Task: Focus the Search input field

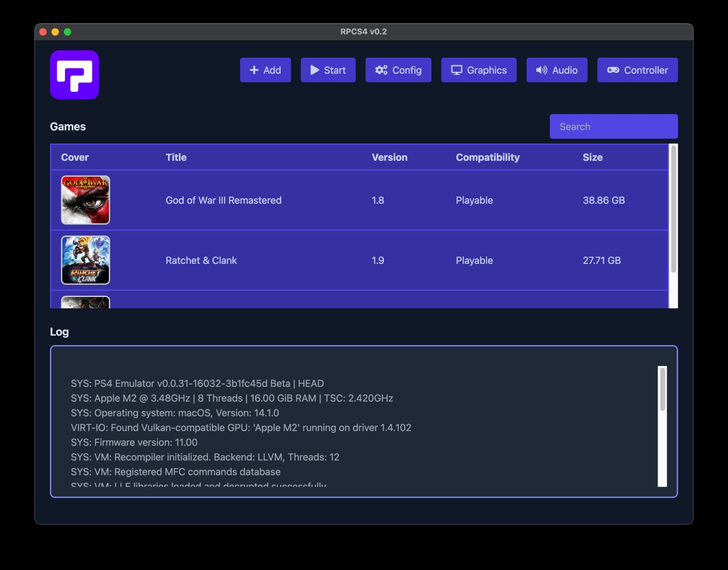Action: [x=614, y=126]
